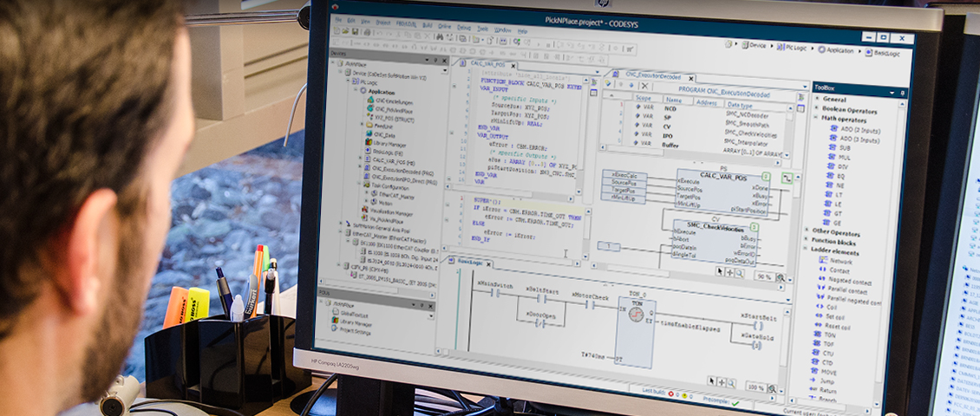Viewport: 980px width, 416px height.
Task: Expand the General category in ToolBox
Action: tap(817, 100)
